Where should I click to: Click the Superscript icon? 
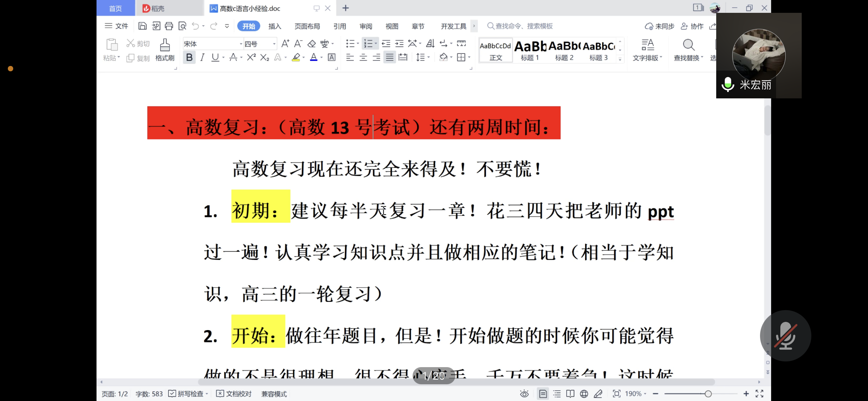(x=251, y=57)
